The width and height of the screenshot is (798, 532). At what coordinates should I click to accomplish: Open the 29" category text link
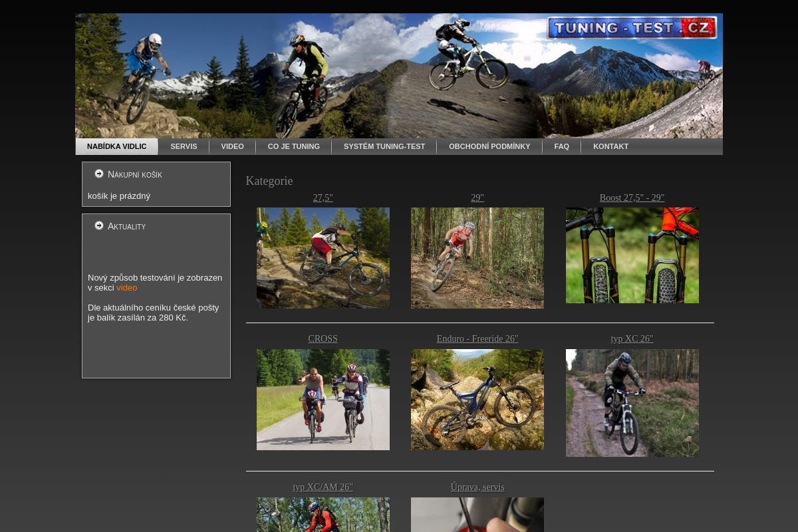click(477, 198)
